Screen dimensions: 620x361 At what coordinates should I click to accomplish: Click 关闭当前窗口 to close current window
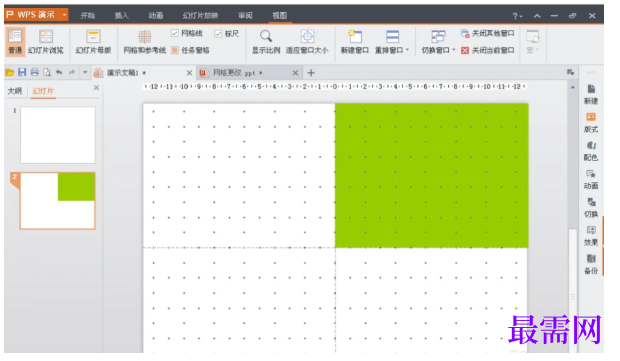pos(488,50)
